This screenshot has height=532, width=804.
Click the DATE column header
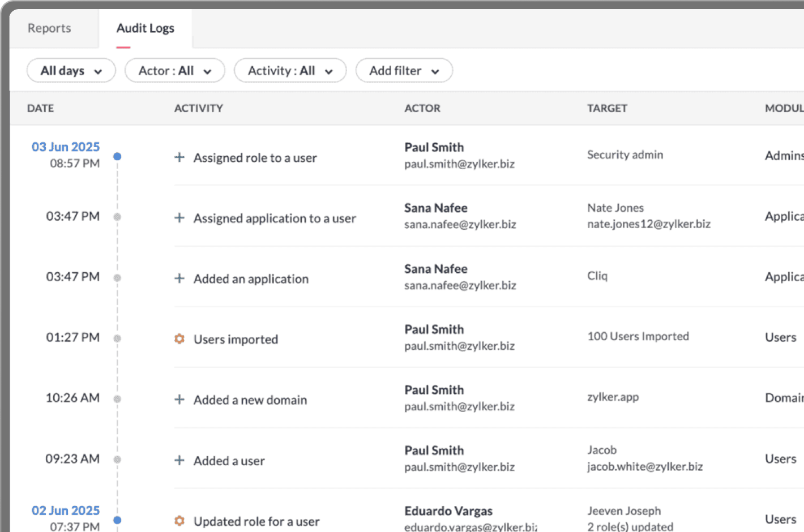coord(40,108)
